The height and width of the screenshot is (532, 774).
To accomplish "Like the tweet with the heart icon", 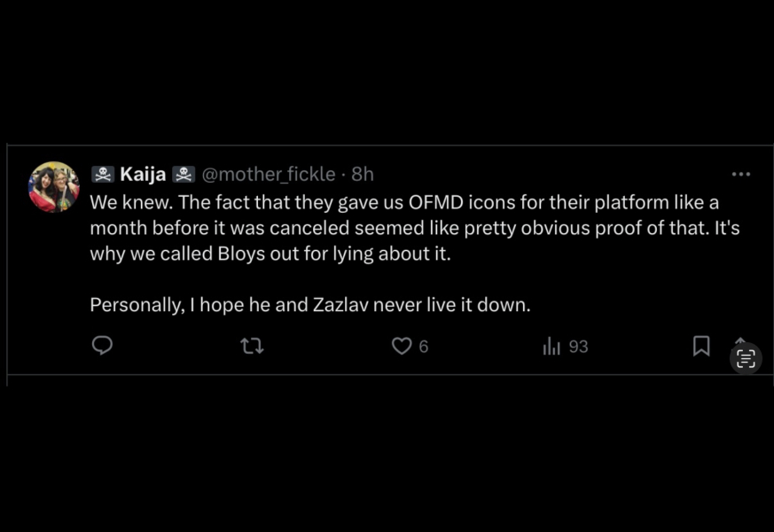I will 402,346.
